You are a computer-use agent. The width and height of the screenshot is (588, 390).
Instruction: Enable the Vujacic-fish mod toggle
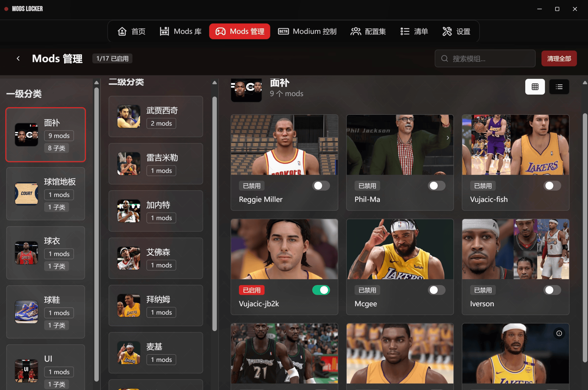[x=552, y=186]
